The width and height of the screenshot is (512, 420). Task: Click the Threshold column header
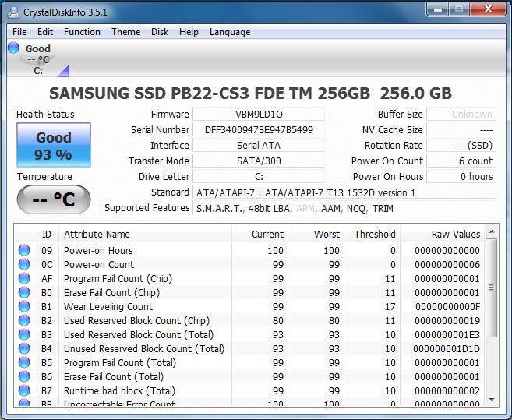coord(373,234)
